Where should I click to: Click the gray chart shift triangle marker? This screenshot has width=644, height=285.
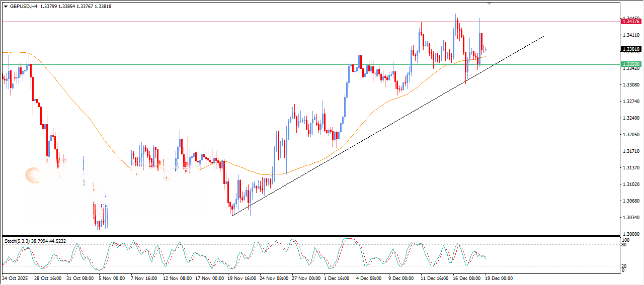(x=489, y=4)
